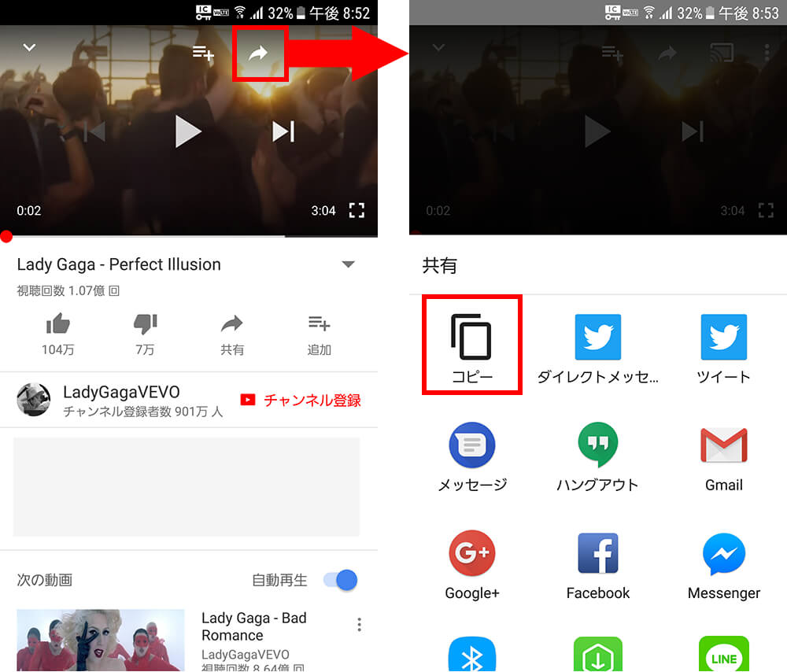Share via ツイート on Twitter
The width and height of the screenshot is (787, 672).
[x=723, y=349]
